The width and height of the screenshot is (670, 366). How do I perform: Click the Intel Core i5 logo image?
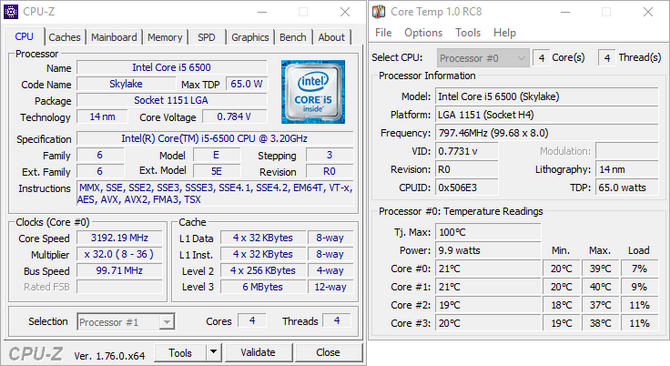coord(313,92)
